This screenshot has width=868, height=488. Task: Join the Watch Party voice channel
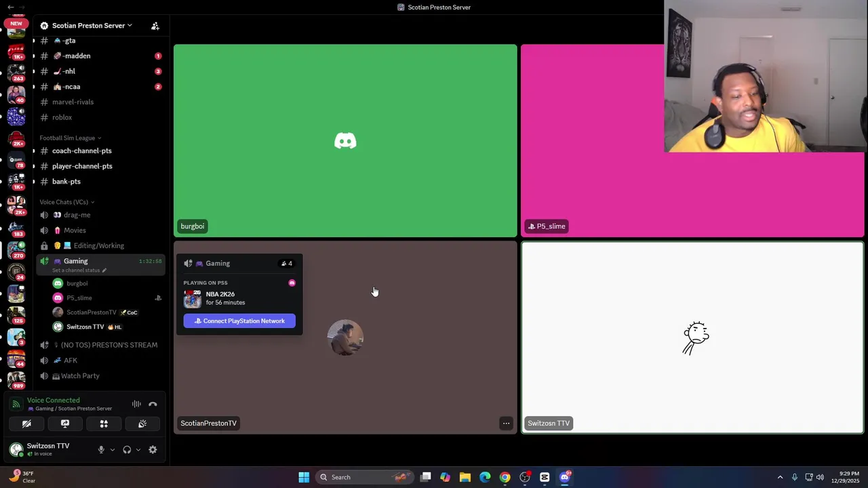[100, 375]
